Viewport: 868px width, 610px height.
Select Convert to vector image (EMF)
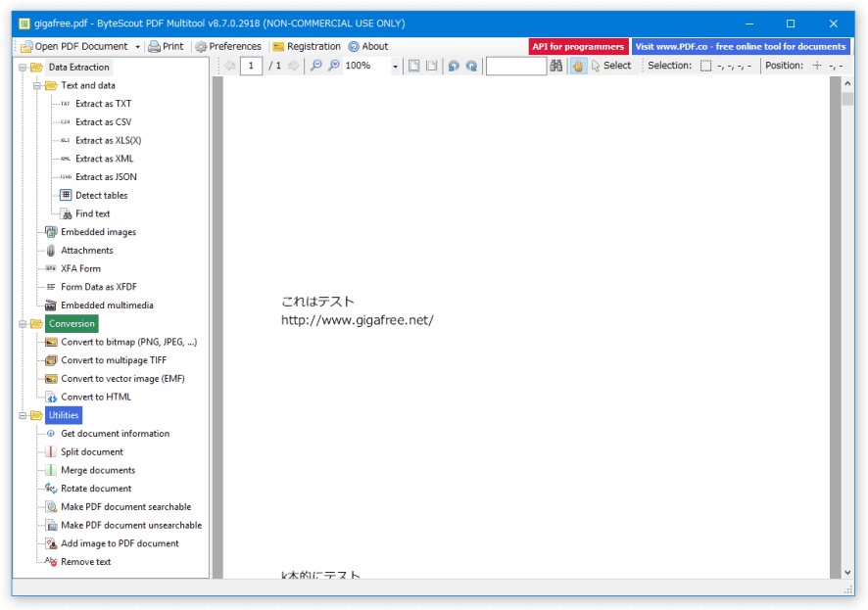coord(122,379)
